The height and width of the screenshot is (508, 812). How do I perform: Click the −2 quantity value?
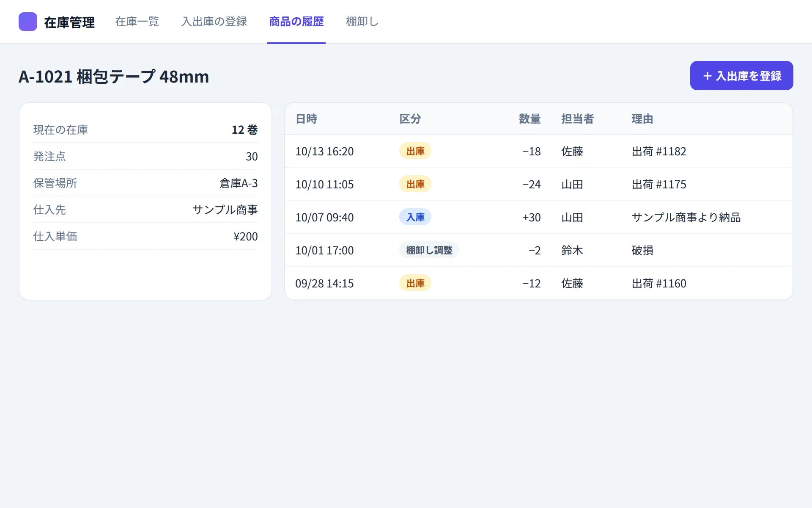click(535, 250)
